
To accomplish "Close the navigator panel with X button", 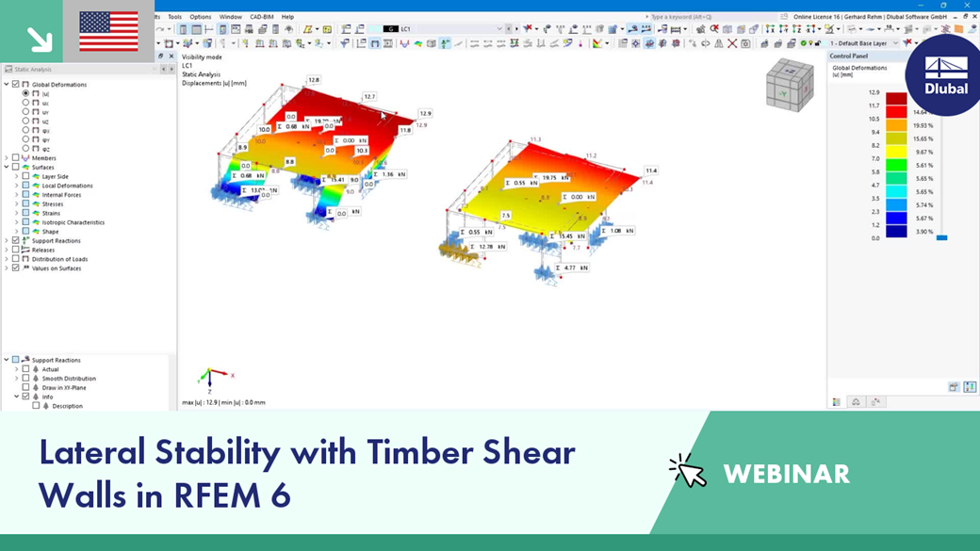I will [x=171, y=57].
